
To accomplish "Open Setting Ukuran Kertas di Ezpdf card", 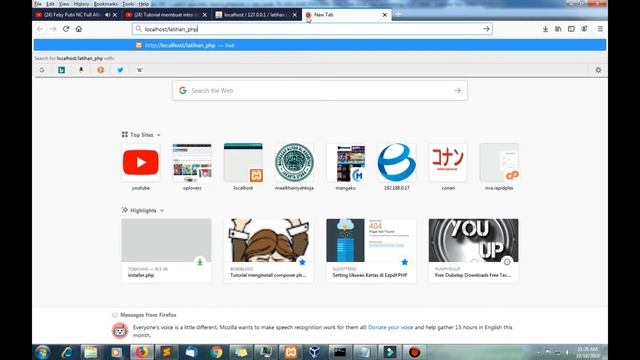I will coord(371,250).
